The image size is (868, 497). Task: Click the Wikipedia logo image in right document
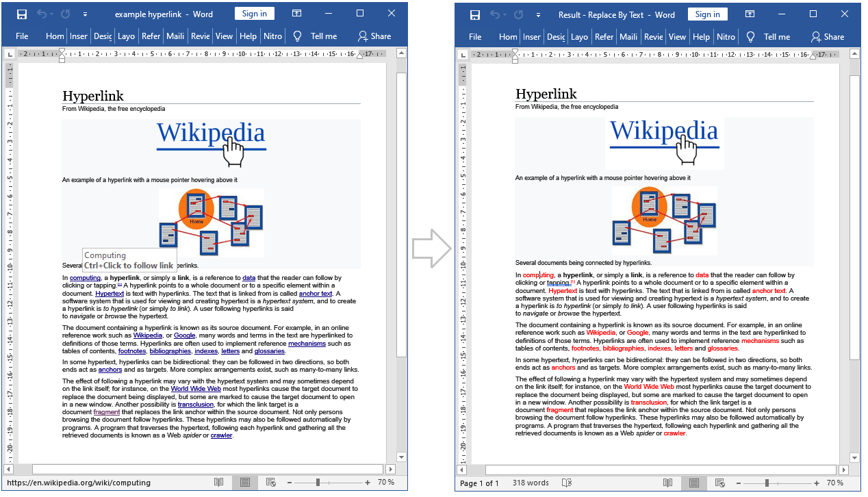pyautogui.click(x=665, y=143)
